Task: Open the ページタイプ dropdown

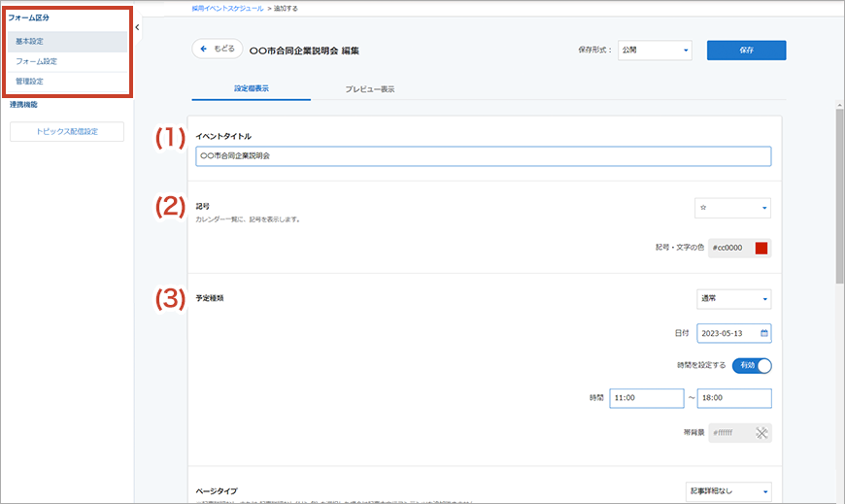Action: pyautogui.click(x=727, y=492)
